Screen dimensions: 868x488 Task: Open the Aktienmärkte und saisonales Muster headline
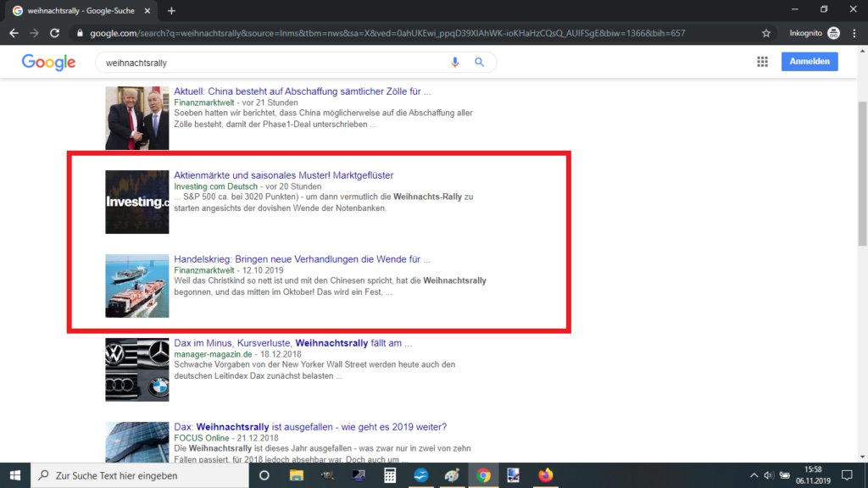pyautogui.click(x=283, y=175)
